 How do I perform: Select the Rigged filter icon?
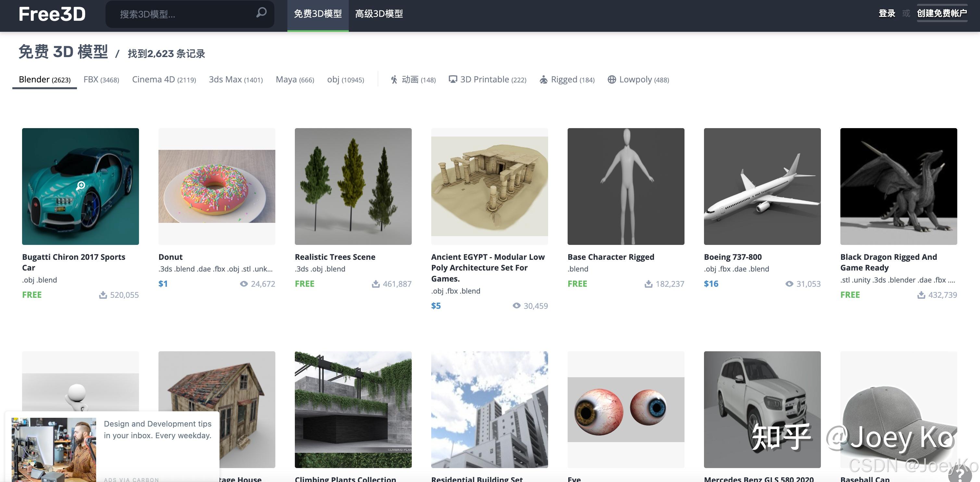[x=544, y=79]
